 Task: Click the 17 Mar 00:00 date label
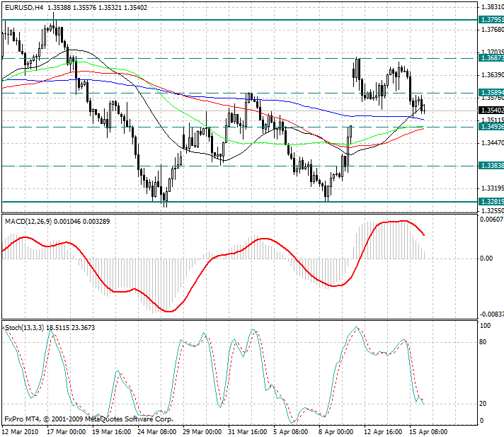(67, 431)
